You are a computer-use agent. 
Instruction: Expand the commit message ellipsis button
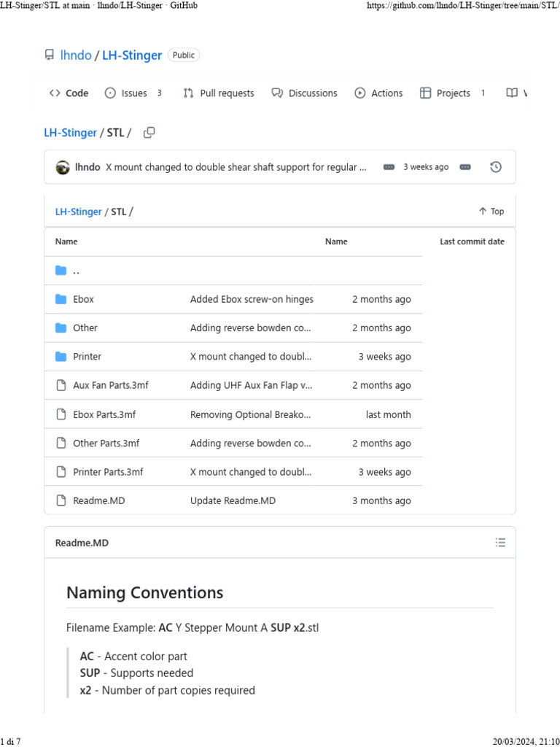coord(389,167)
